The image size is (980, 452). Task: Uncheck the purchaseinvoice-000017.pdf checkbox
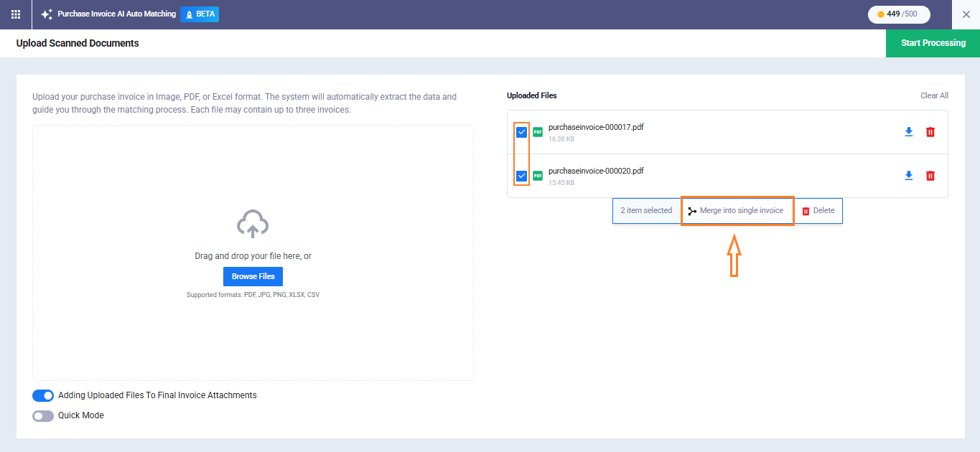522,132
